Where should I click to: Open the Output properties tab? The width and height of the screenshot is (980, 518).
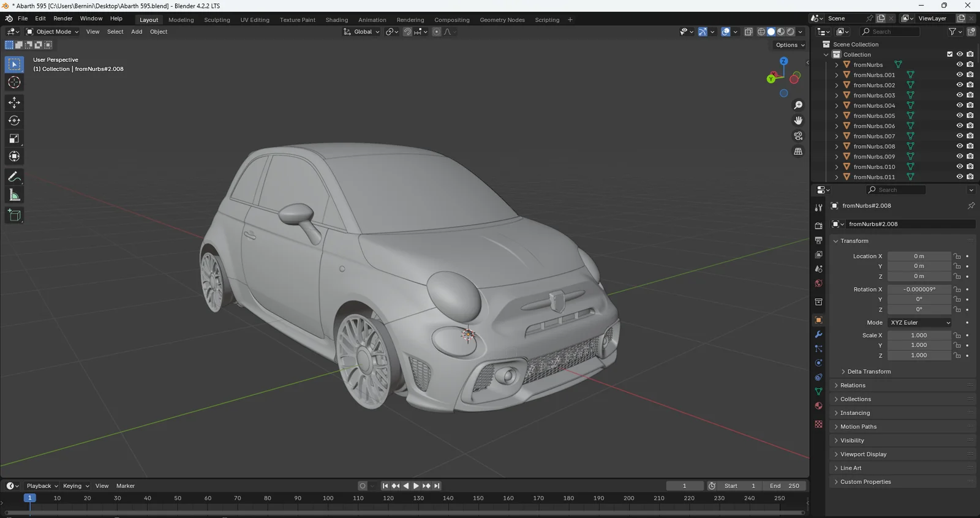pos(818,240)
